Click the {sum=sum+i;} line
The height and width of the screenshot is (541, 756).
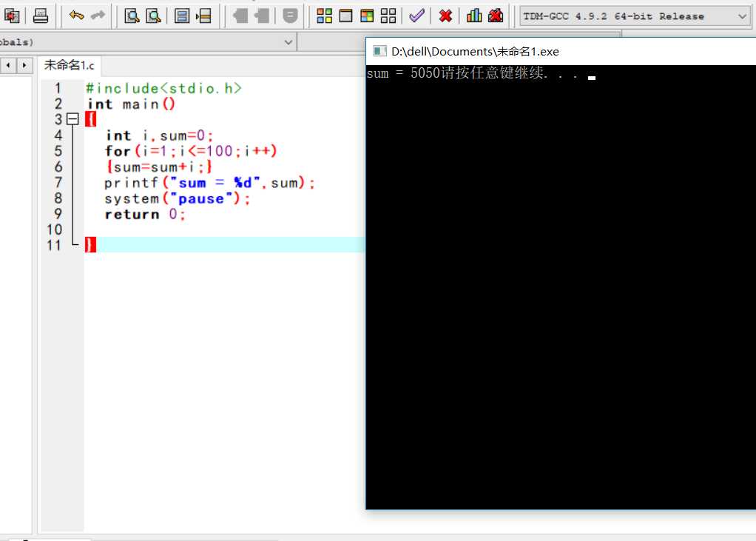pyautogui.click(x=158, y=167)
